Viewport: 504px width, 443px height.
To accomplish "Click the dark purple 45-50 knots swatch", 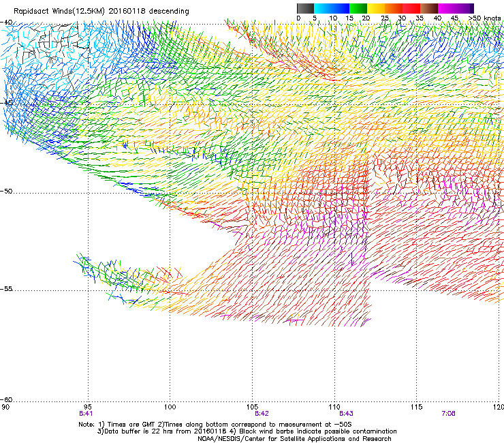I will click(x=464, y=8).
